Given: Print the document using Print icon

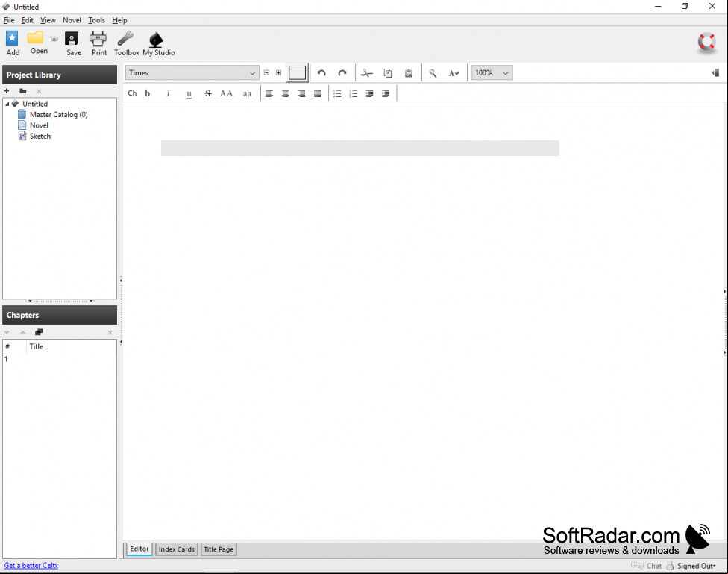Looking at the screenshot, I should [x=98, y=39].
